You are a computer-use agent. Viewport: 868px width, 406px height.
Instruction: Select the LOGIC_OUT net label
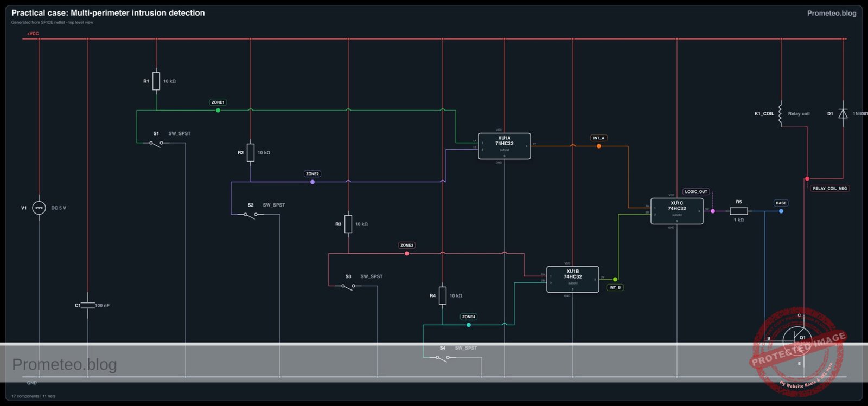point(696,191)
